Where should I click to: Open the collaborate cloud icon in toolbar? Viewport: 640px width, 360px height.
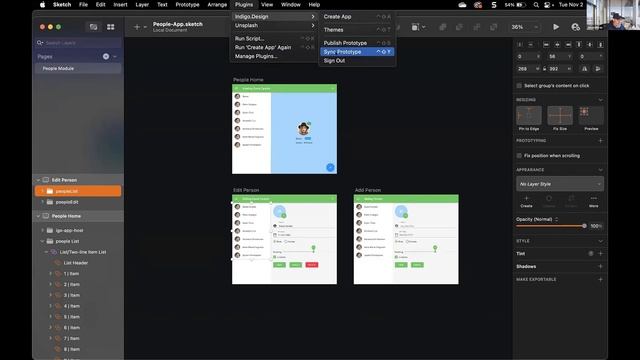(576, 27)
